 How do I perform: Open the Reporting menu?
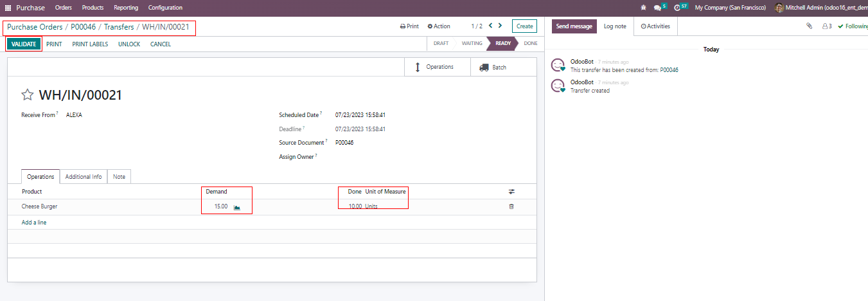[126, 8]
